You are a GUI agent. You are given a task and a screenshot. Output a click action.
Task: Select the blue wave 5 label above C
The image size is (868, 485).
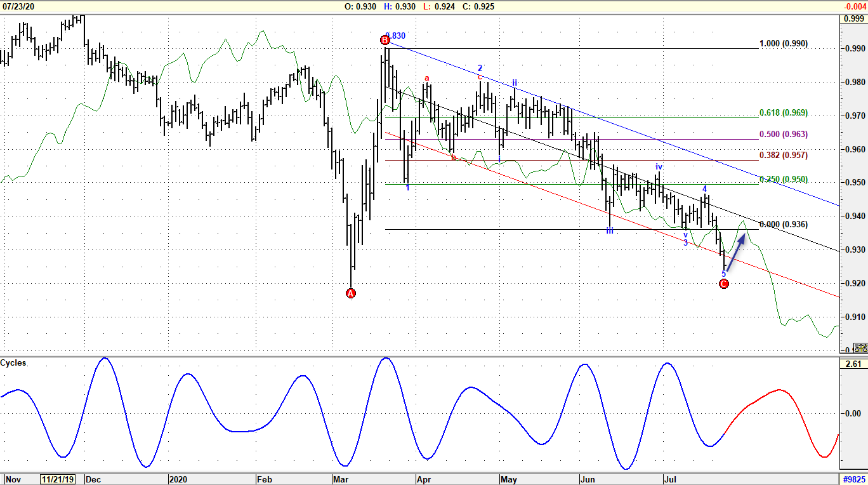click(723, 274)
